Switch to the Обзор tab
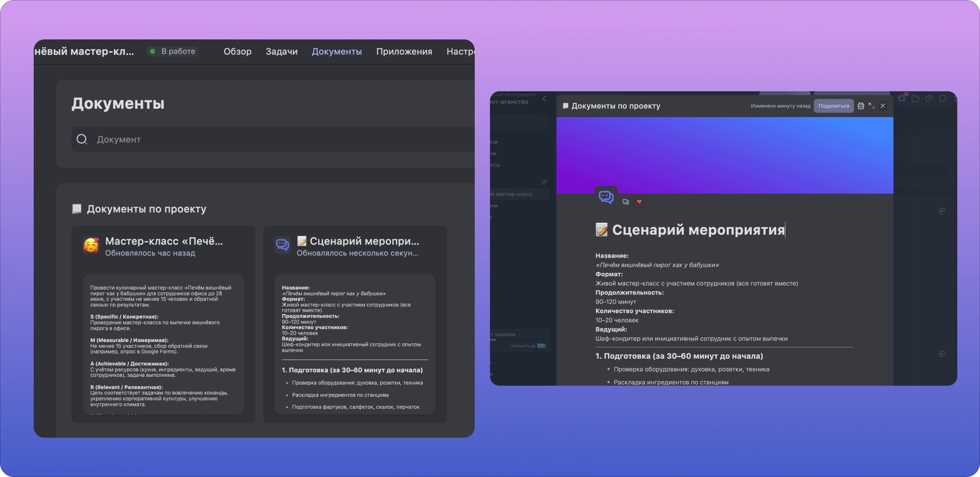This screenshot has height=477, width=980. click(237, 52)
